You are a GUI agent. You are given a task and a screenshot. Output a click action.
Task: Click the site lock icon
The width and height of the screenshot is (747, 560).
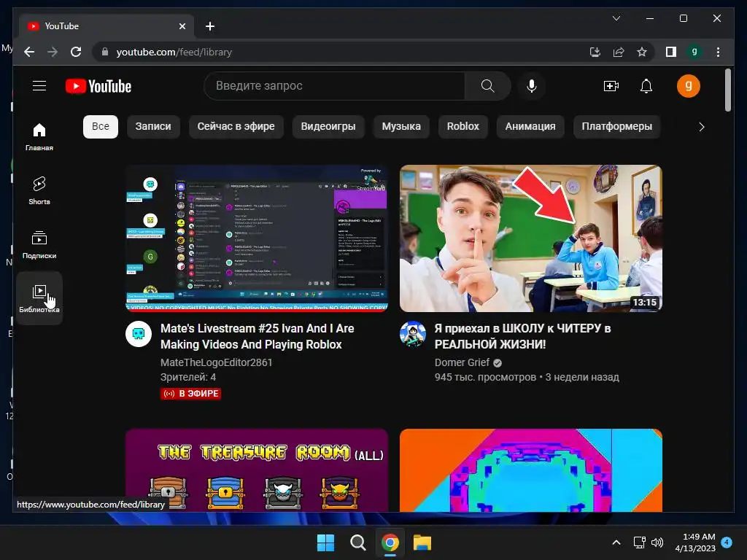point(105,52)
